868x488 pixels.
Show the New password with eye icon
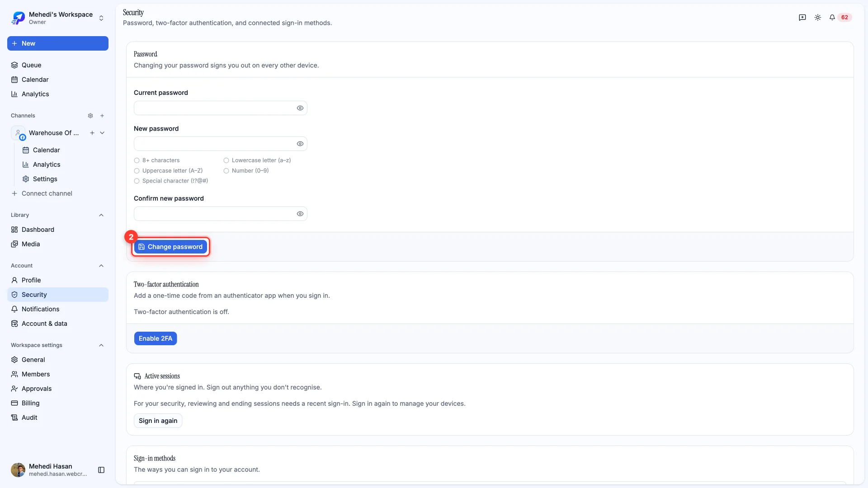[x=300, y=144]
